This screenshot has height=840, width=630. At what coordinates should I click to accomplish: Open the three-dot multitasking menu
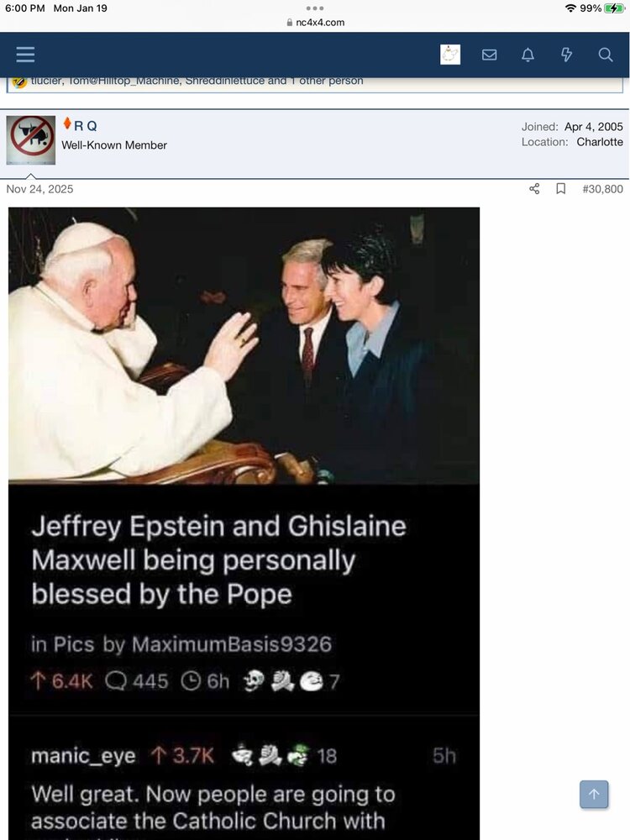pos(315,8)
